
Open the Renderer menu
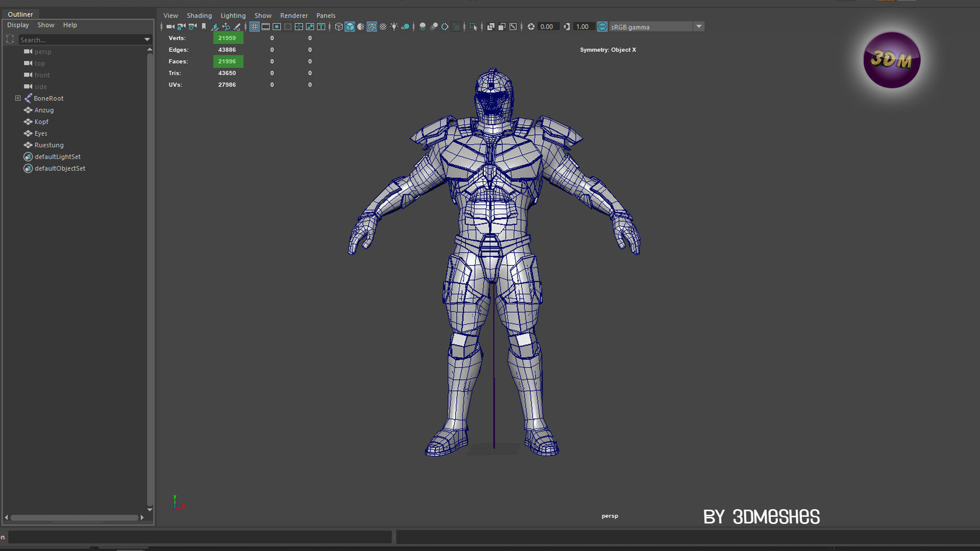click(294, 15)
